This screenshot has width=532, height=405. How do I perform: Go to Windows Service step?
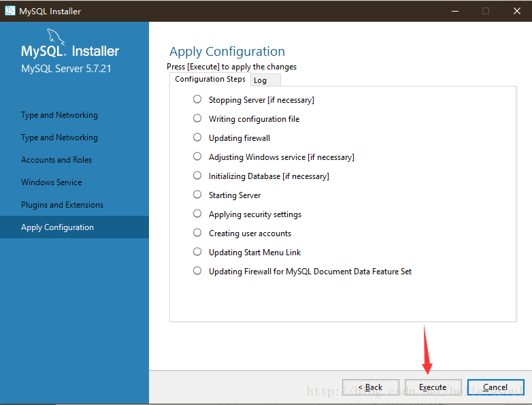[x=51, y=182]
